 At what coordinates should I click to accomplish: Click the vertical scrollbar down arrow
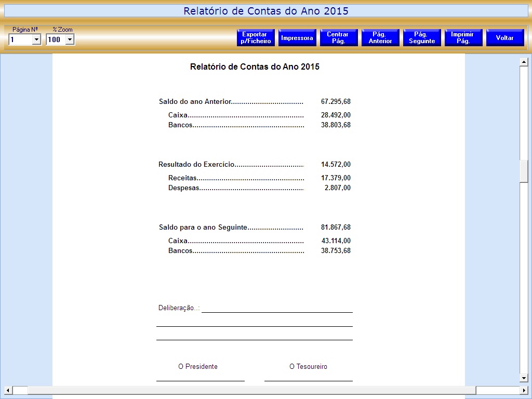pos(524,378)
